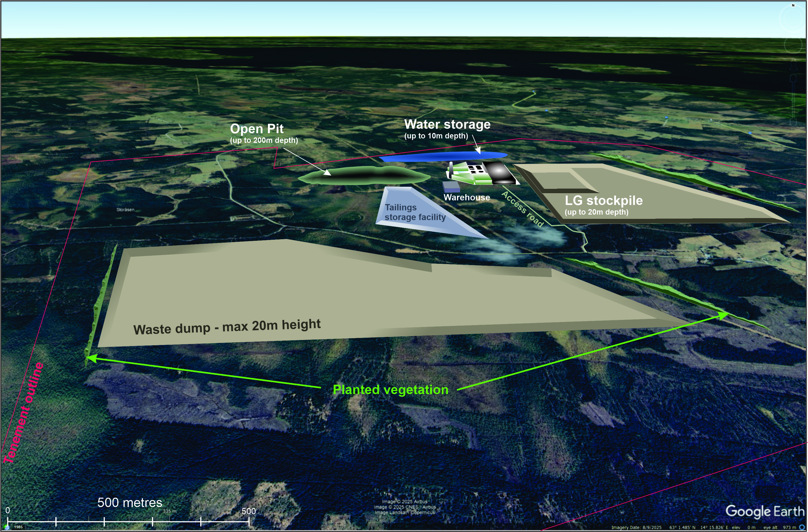Click the Waste dump max 20m height label
Screen dimensions: 808x532
[x=227, y=327]
